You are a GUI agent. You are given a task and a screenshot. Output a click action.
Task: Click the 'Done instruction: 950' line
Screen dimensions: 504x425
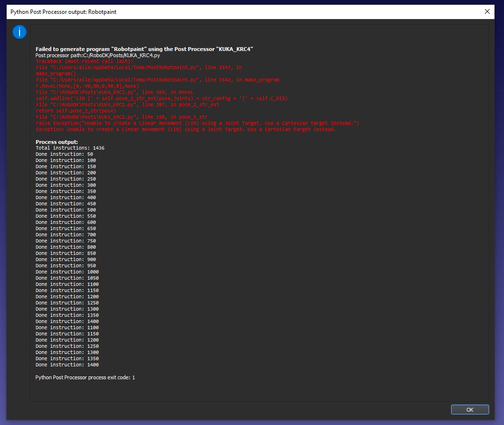pos(65,266)
